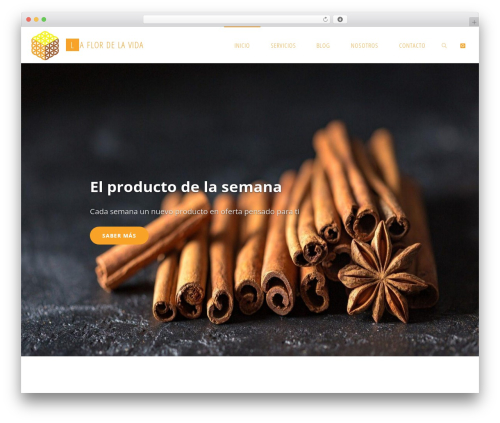This screenshot has height=423, width=500.
Task: Open the BLOG menu item
Action: coord(323,46)
